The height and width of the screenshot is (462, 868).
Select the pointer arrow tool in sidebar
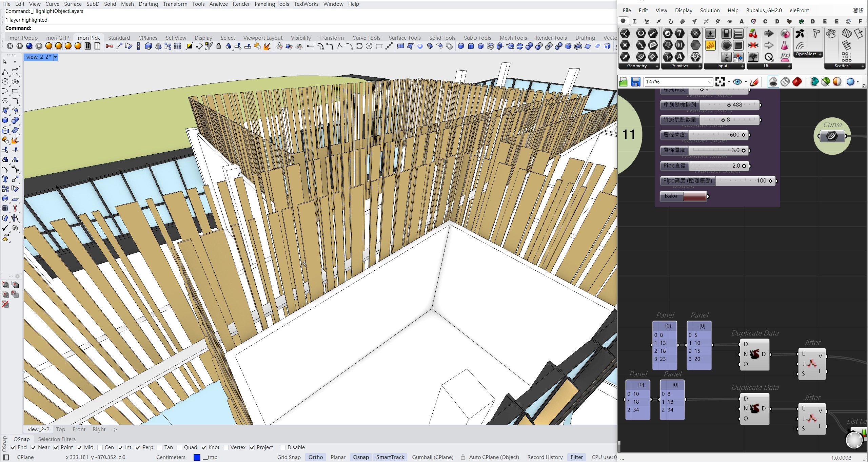[x=5, y=62]
